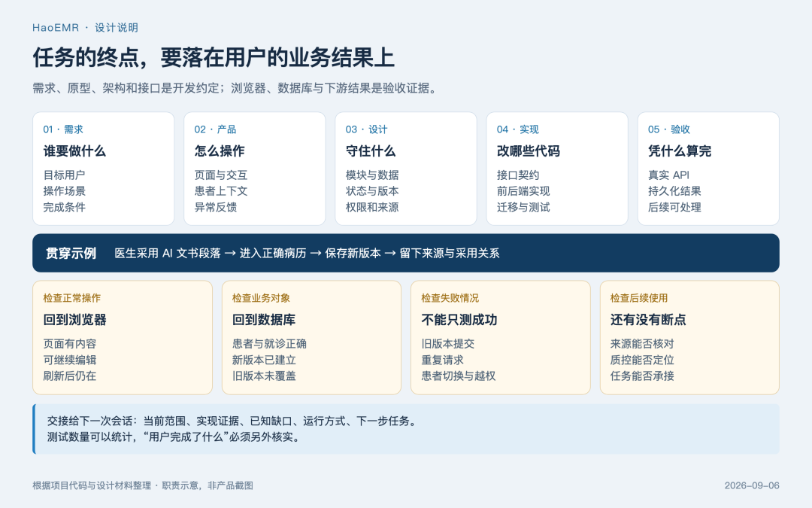Click the 不能只测成功 heading
Screen dimensions: 812x508
coord(459,320)
